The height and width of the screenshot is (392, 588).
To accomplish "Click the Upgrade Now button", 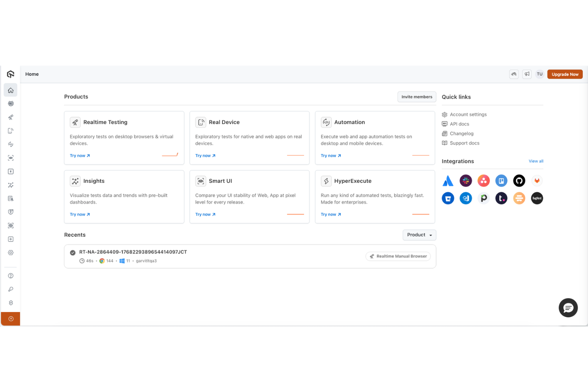I will [x=565, y=74].
